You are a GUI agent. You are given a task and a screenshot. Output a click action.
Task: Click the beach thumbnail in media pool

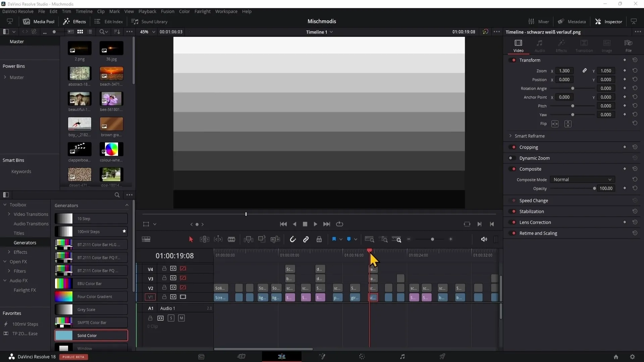[x=111, y=74]
